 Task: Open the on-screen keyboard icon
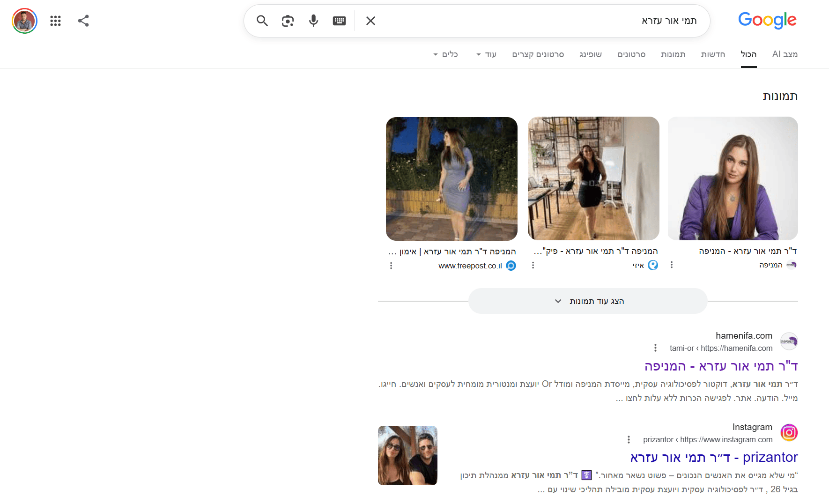click(x=339, y=21)
